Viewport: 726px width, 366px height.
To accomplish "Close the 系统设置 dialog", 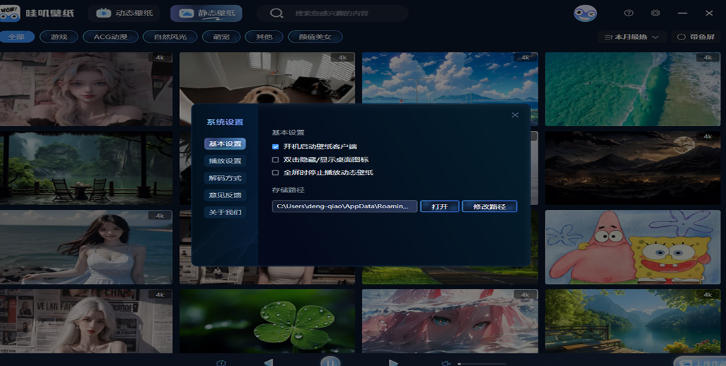I will (x=515, y=115).
